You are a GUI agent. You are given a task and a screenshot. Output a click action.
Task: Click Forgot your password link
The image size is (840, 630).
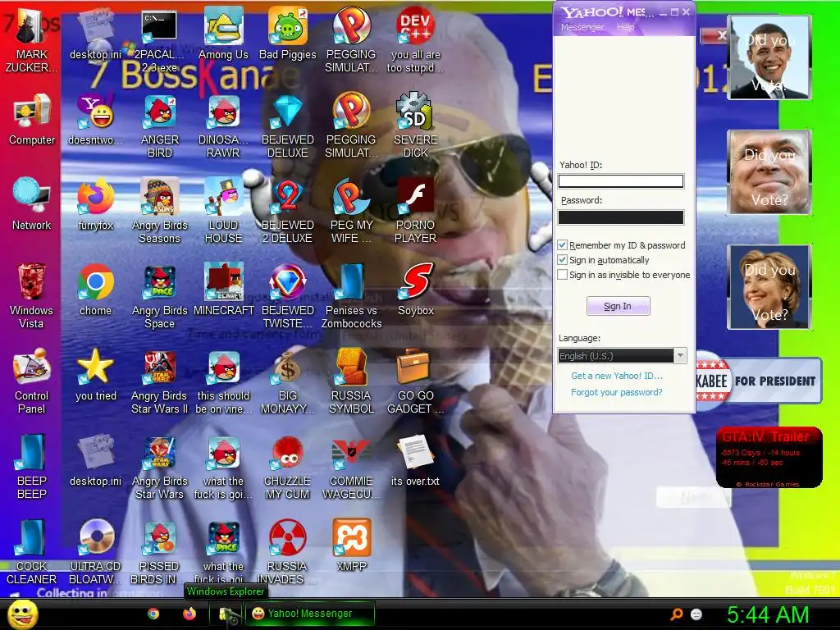tap(617, 392)
